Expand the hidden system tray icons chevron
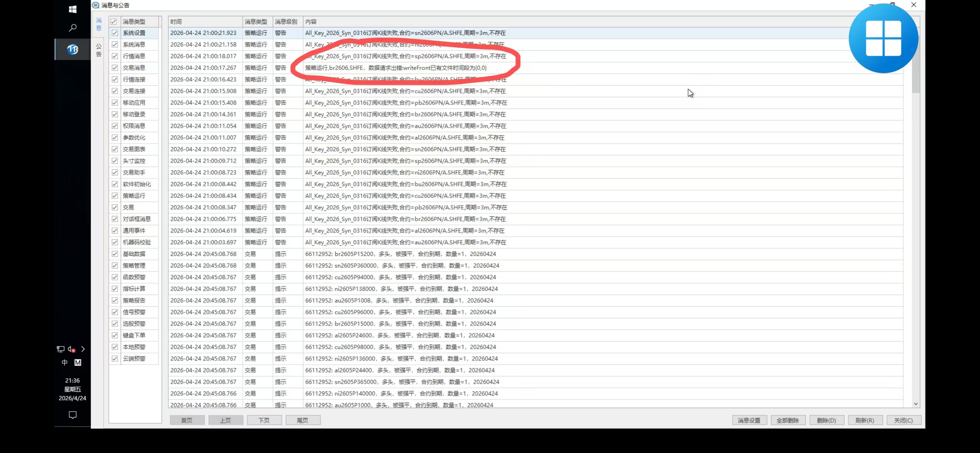The image size is (980, 453). click(83, 349)
